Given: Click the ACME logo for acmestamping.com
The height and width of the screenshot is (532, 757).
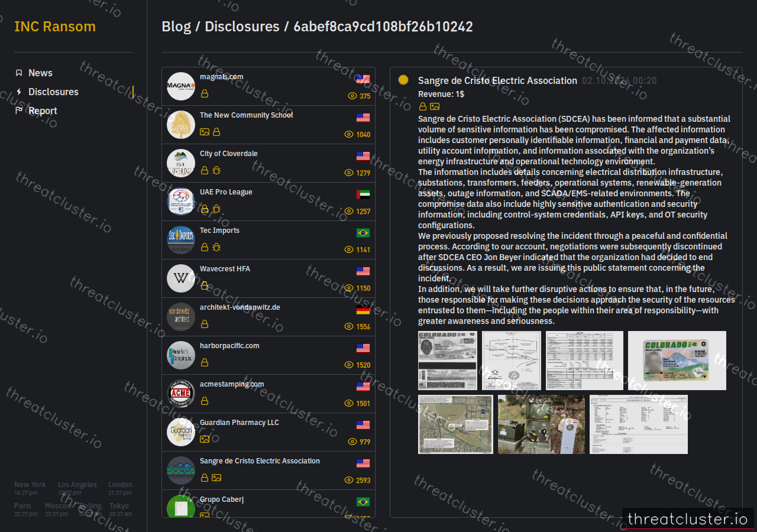Looking at the screenshot, I should coord(181,394).
